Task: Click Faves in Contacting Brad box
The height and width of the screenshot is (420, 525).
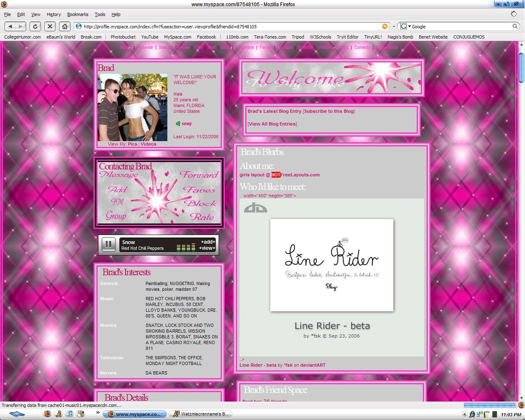Action: click(199, 189)
